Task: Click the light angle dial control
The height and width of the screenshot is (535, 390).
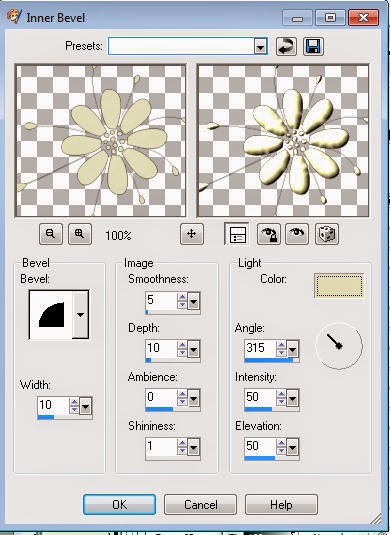Action: (x=338, y=346)
